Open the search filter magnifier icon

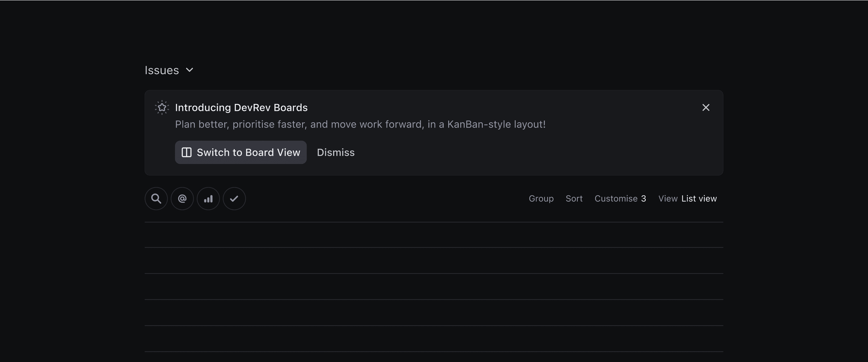click(x=156, y=198)
